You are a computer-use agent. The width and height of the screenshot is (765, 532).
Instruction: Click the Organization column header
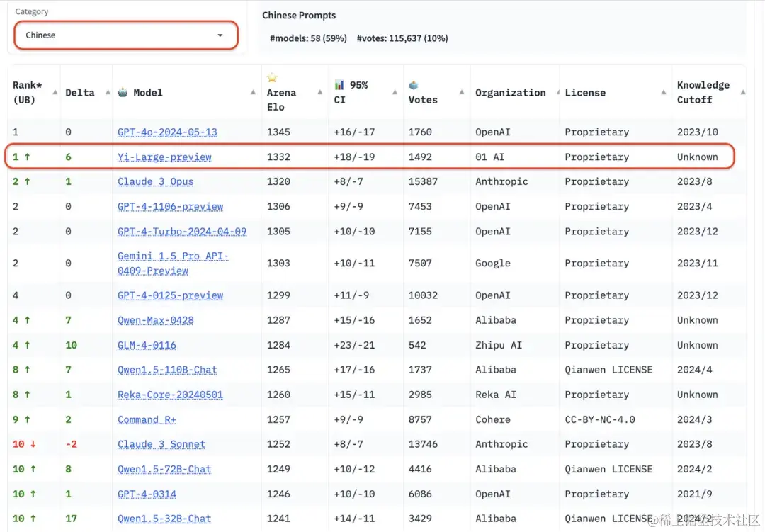pyautogui.click(x=511, y=93)
